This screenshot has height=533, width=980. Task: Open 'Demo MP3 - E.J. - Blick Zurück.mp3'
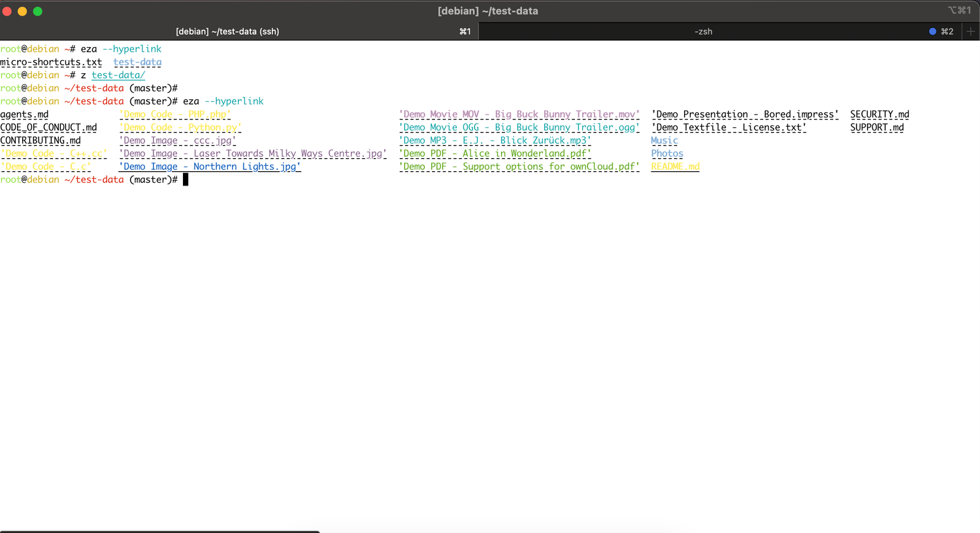point(495,140)
